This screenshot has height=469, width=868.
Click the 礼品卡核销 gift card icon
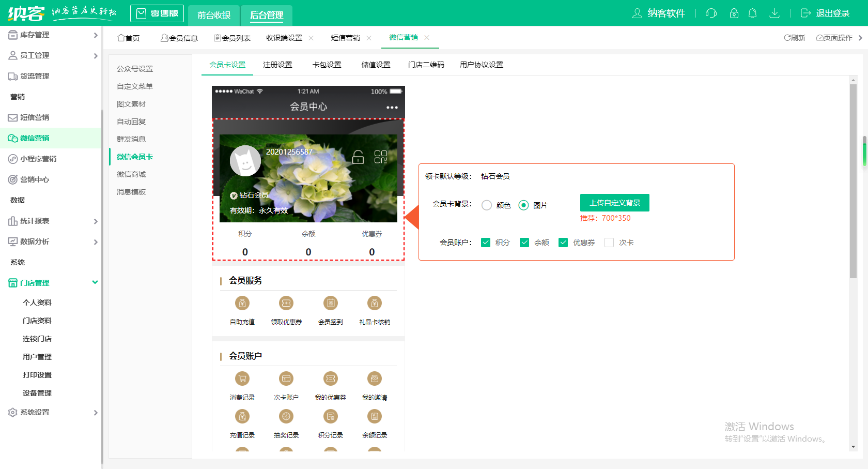tap(375, 303)
